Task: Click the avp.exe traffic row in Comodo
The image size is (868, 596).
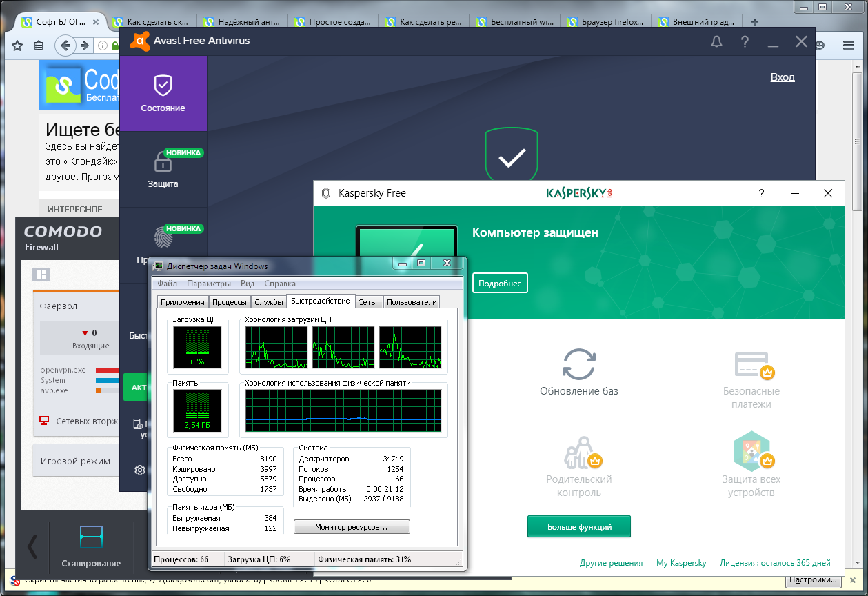Action: pyautogui.click(x=79, y=390)
